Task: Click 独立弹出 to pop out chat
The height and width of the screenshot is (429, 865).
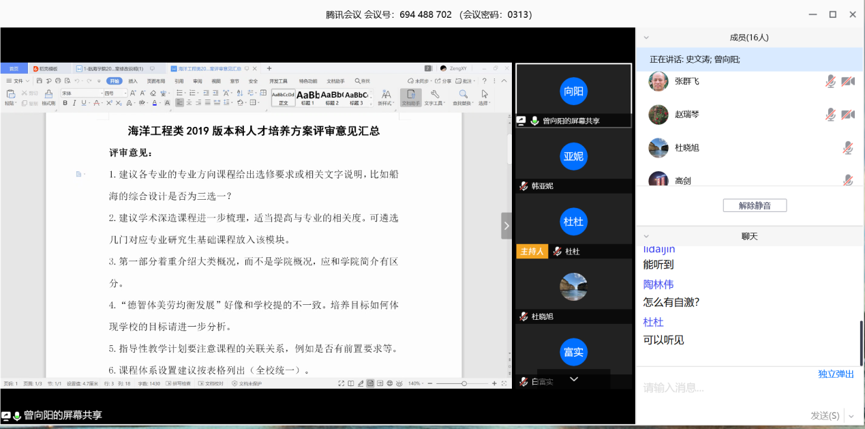Action: point(835,374)
